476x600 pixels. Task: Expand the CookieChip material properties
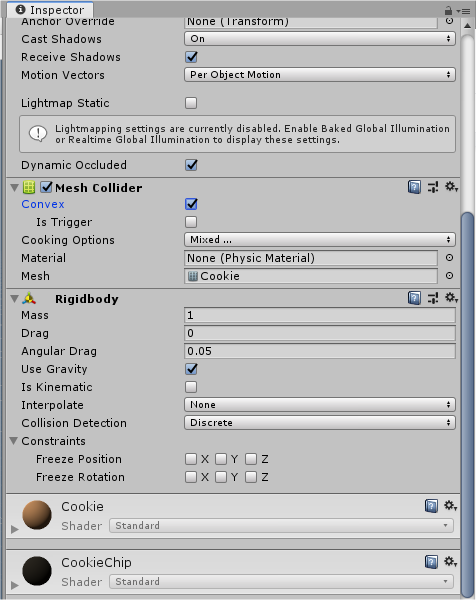(x=15, y=585)
